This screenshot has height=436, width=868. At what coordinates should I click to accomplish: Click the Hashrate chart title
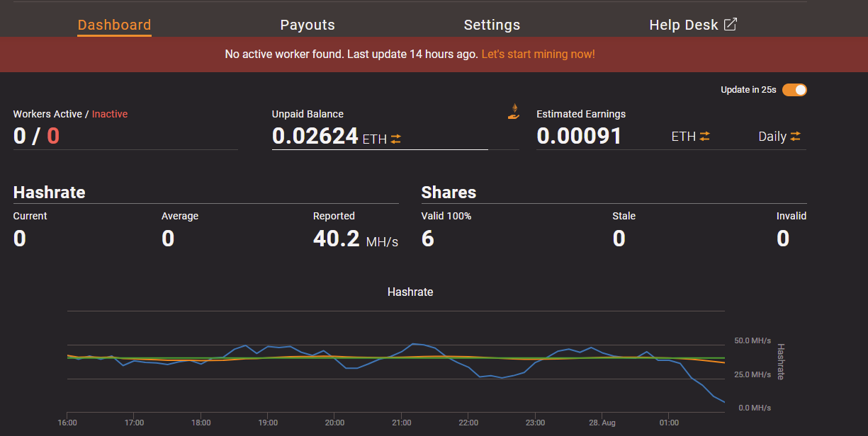click(x=410, y=292)
